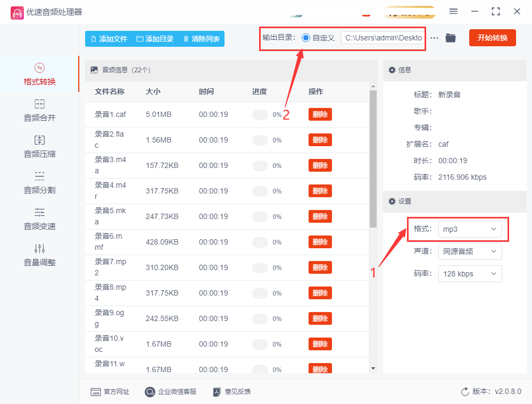Click the scrollbar up arrow of file list
Image resolution: width=532 pixels, height=404 pixels.
pos(373,87)
